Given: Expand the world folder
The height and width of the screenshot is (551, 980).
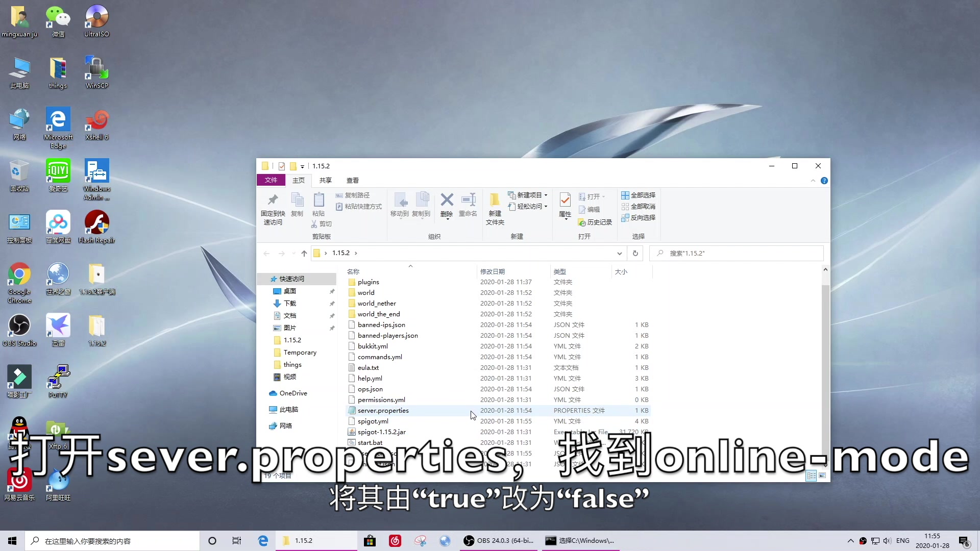Looking at the screenshot, I should (x=366, y=292).
